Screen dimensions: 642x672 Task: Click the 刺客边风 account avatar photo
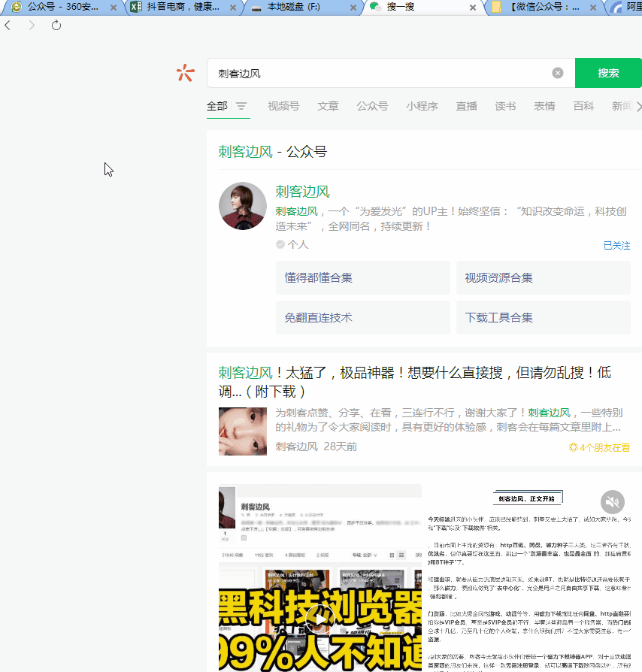243,206
